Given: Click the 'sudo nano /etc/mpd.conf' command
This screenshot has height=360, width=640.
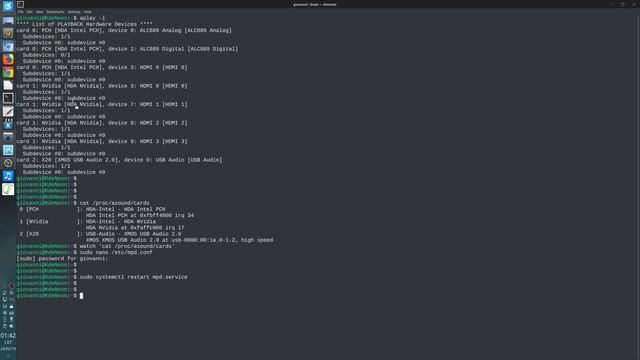Looking at the screenshot, I should (x=116, y=252).
